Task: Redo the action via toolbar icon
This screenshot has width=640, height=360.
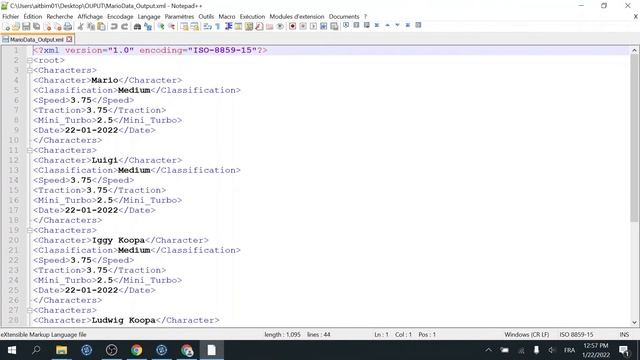Action: point(124,27)
